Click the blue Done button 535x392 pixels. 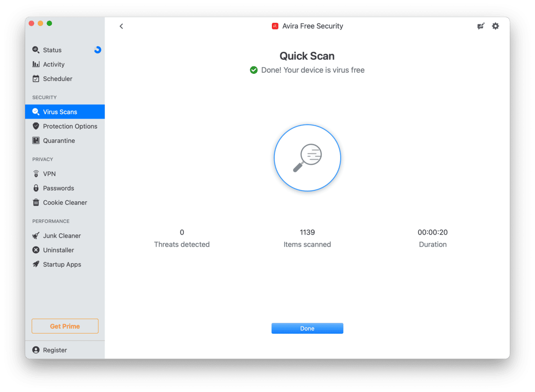(x=307, y=328)
